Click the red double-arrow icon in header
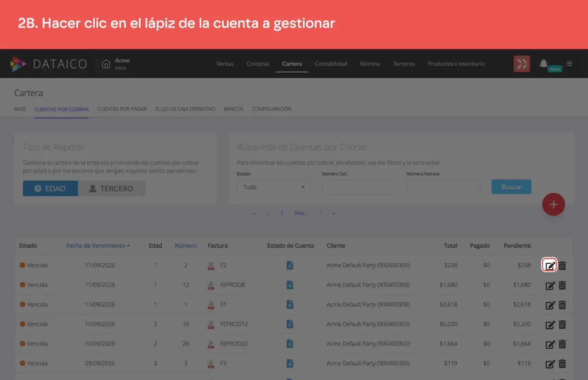588x380 pixels. [x=522, y=64]
